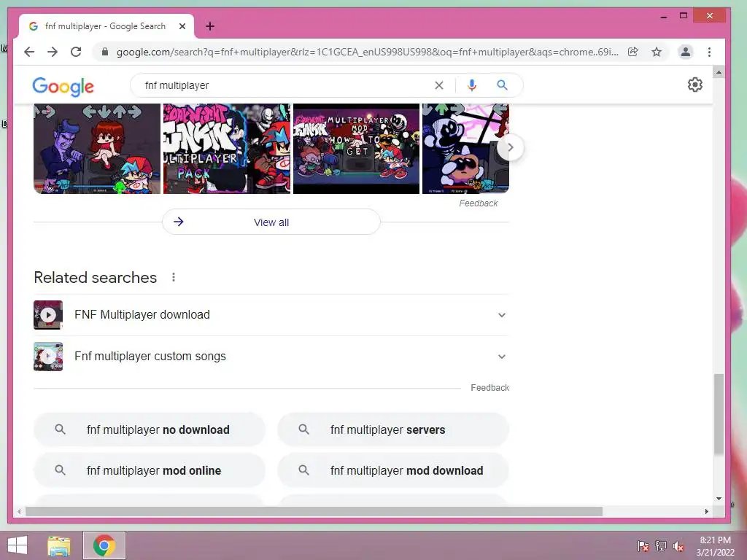Click horizontal scrollbar left arrow

[18, 511]
